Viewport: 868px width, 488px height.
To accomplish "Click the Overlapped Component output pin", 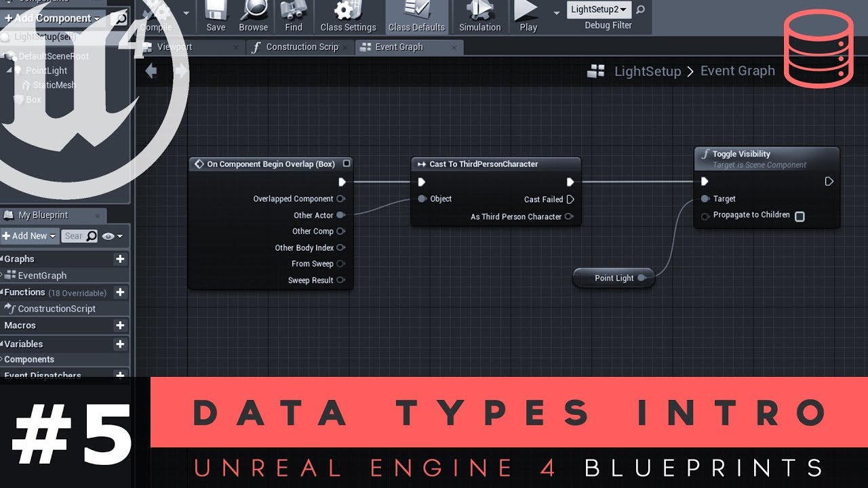I will tap(340, 199).
